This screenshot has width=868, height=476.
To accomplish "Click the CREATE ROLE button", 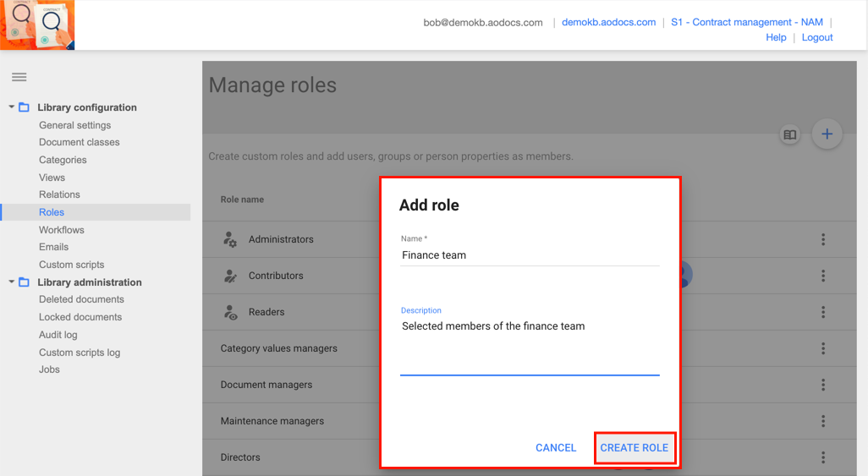I will coord(635,448).
